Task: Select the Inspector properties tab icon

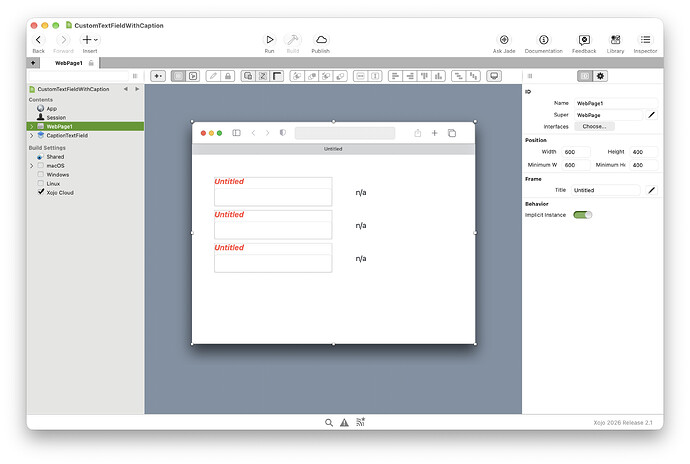Action: 585,76
